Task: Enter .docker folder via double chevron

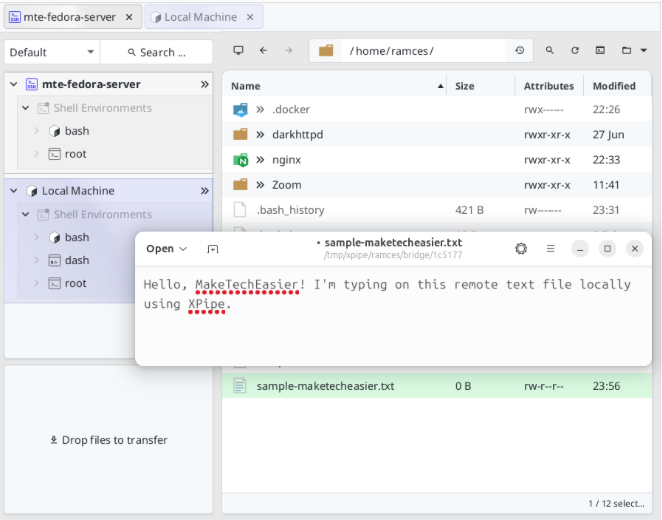Action: pos(260,110)
